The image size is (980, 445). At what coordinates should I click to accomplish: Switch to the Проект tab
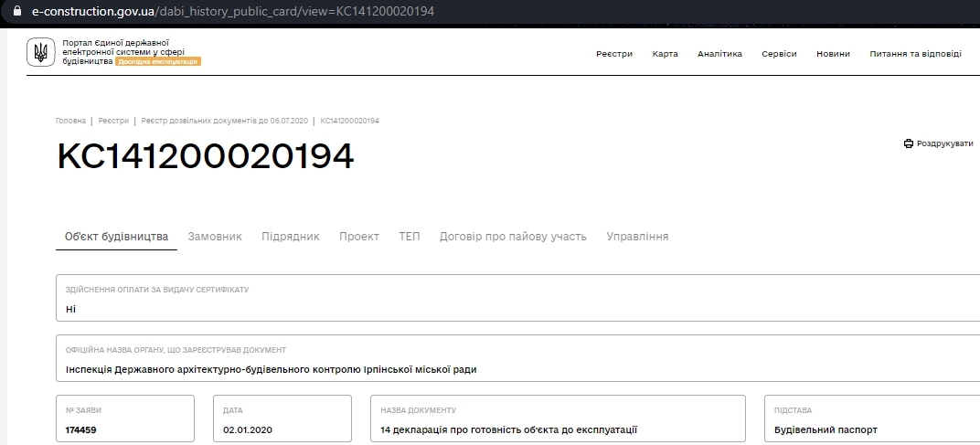coord(358,237)
